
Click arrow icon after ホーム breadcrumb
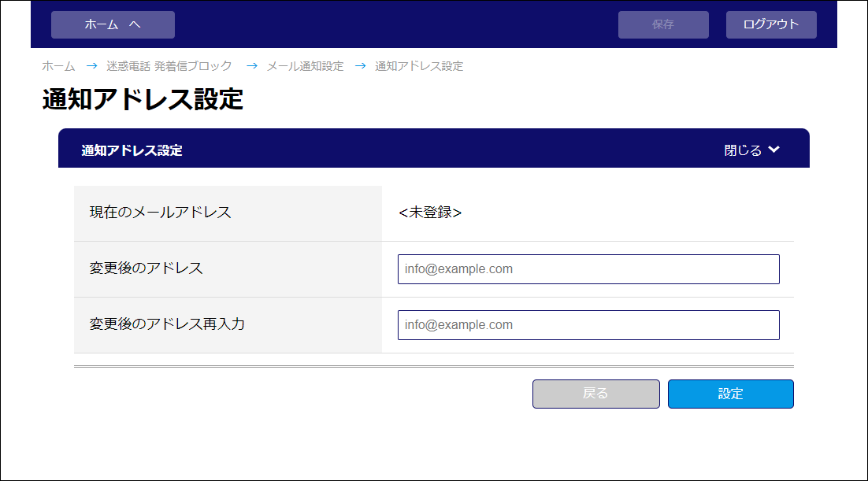tap(91, 66)
